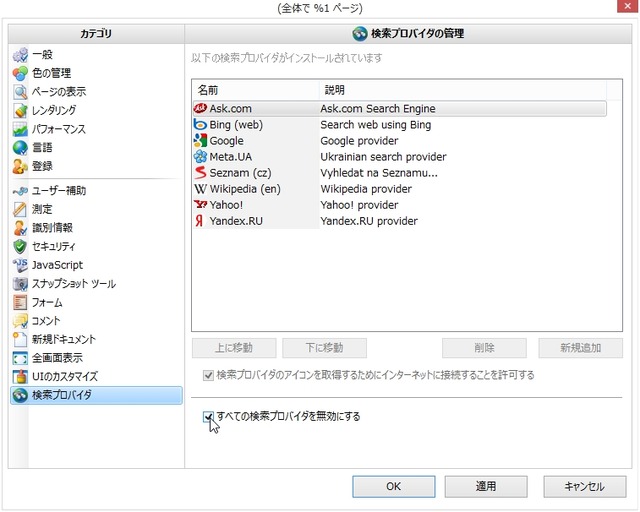The height and width of the screenshot is (512, 640).
Task: Click the Yandex.RU Я icon
Action: coord(199,221)
